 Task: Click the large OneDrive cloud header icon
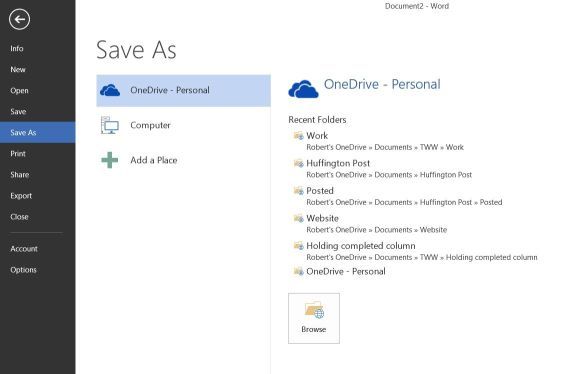tap(303, 89)
